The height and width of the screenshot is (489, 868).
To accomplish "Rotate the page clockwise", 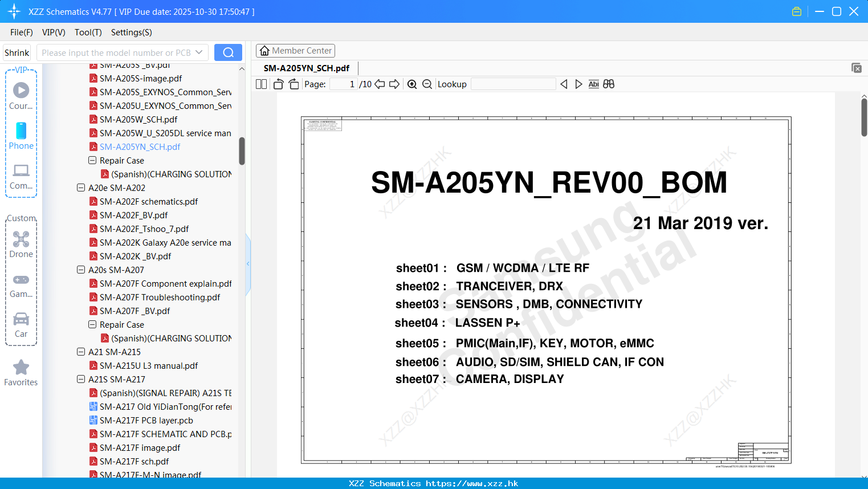I will (x=294, y=84).
